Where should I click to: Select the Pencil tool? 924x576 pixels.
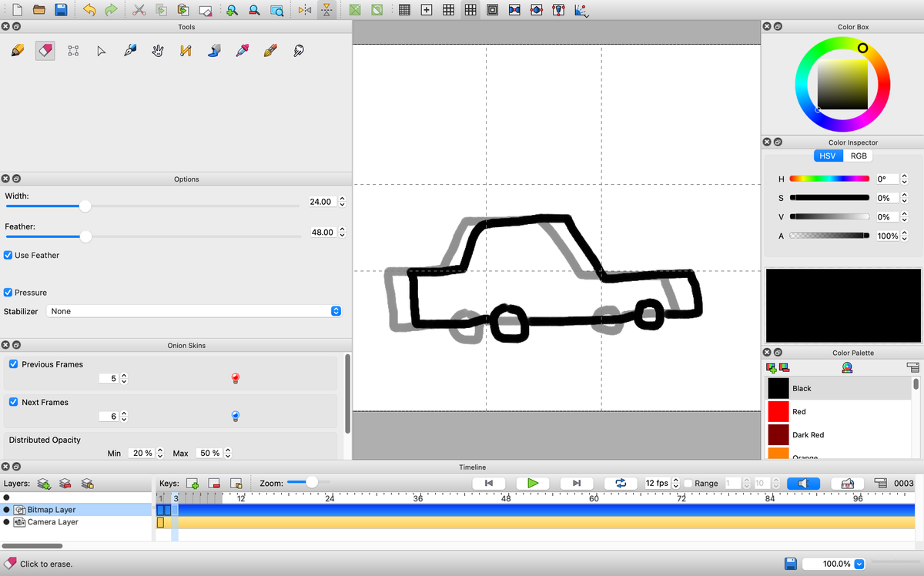[18, 51]
